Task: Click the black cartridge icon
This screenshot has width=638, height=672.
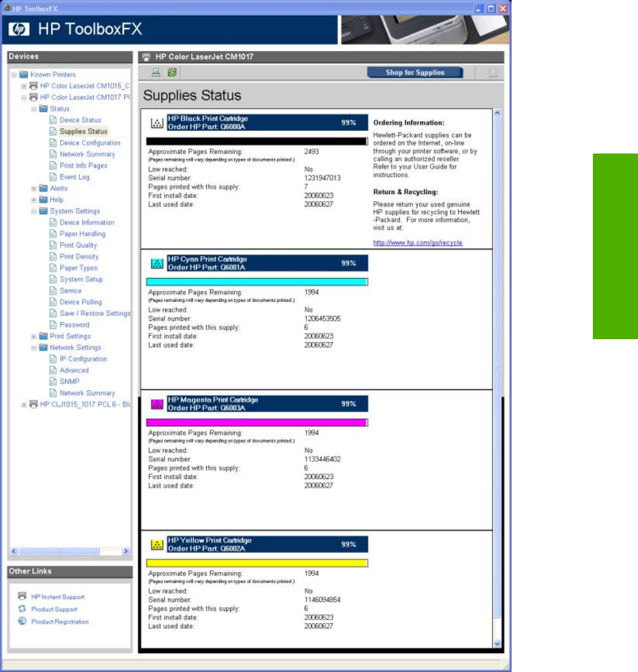Action: click(157, 123)
